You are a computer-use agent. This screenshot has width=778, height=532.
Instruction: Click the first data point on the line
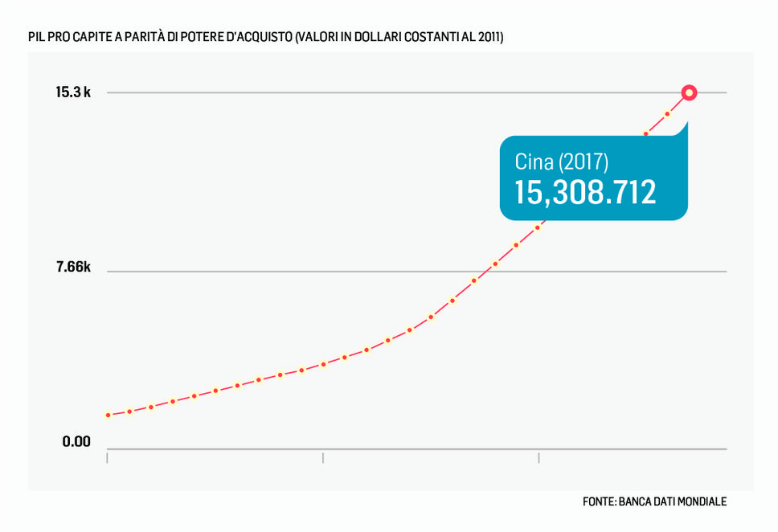point(108,415)
